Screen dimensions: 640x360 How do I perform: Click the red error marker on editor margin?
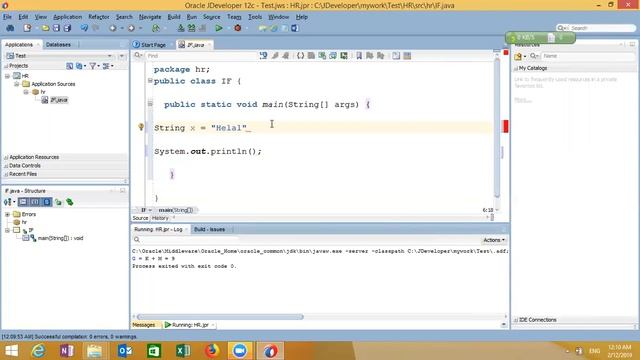pos(506,126)
